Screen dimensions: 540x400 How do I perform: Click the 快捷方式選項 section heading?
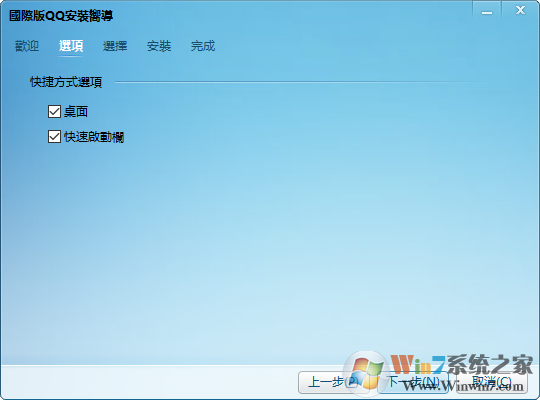[66, 82]
